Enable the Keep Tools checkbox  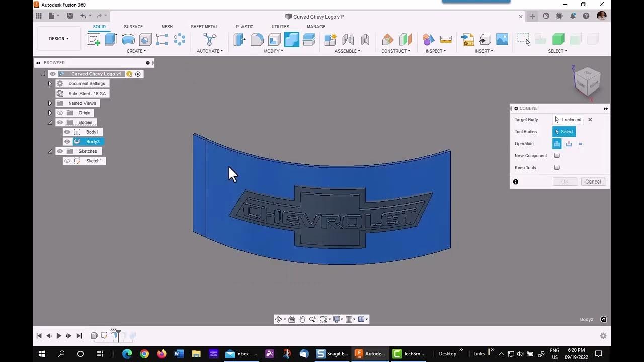coord(557,168)
